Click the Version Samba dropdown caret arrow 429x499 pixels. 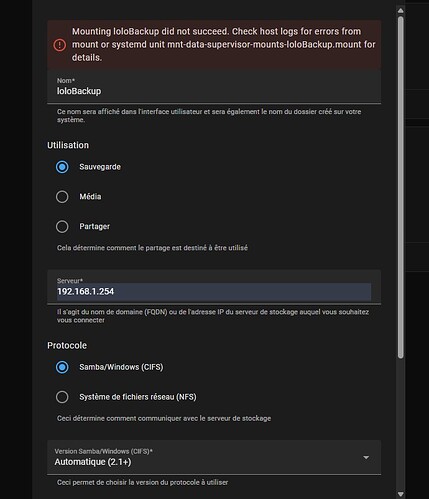[366, 457]
